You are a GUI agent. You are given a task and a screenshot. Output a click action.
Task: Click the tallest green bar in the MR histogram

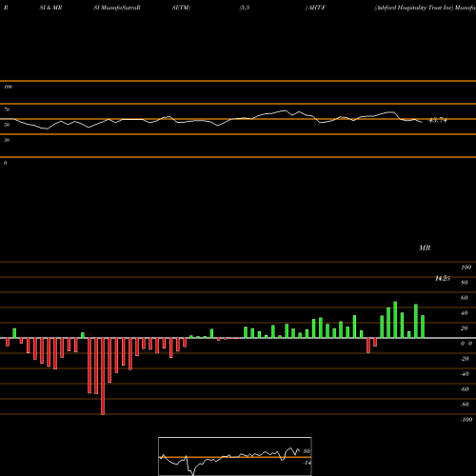[x=395, y=320]
